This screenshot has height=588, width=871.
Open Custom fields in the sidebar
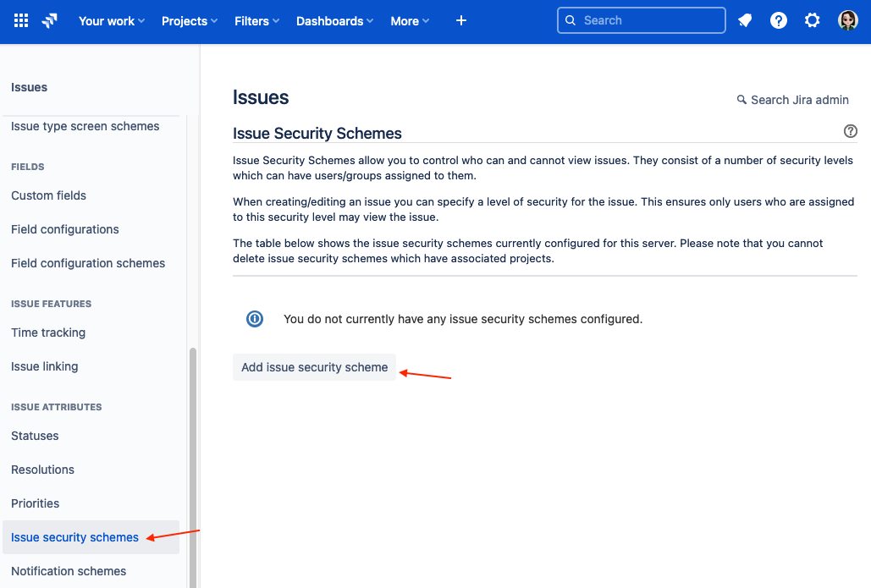coord(48,195)
